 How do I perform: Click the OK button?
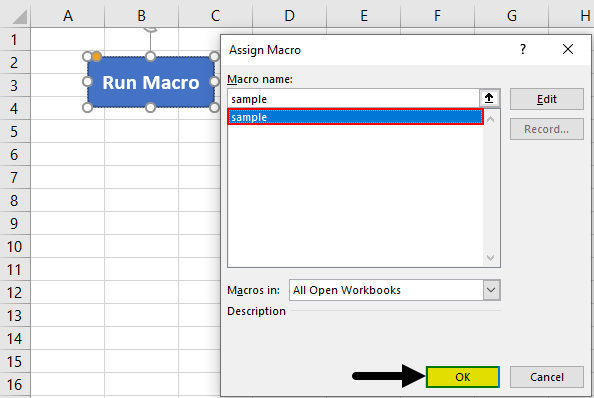[x=463, y=377]
